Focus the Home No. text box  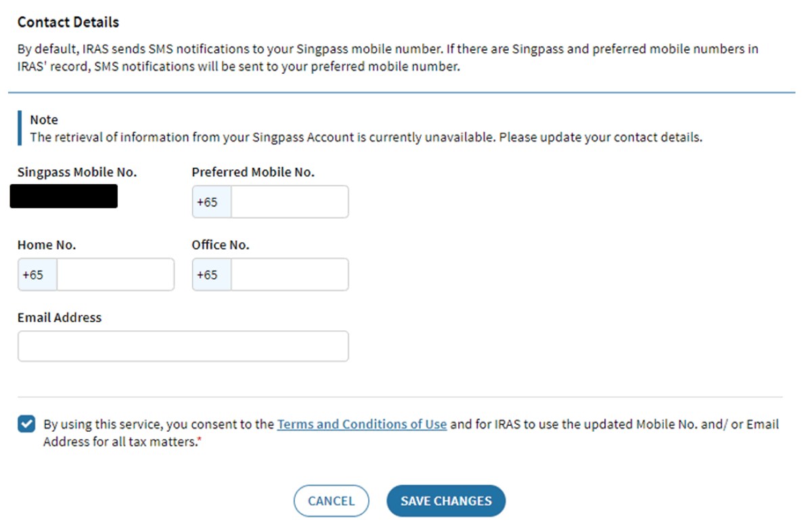coord(115,275)
